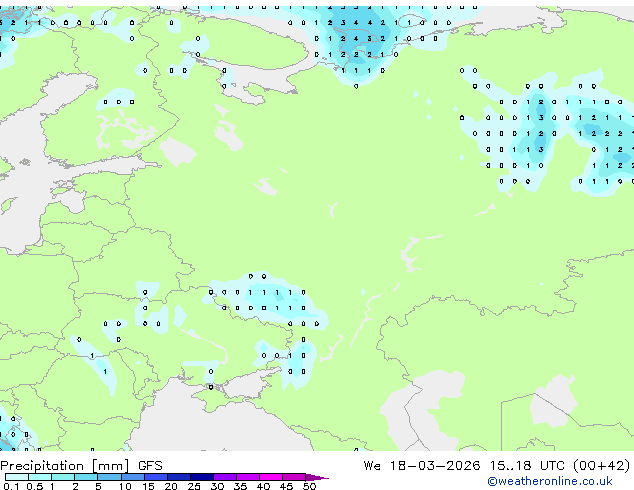Screen dimensions: 634x490
Task: Click the 0.1–0.5 mm palest legend swatch
Action: 17,477
